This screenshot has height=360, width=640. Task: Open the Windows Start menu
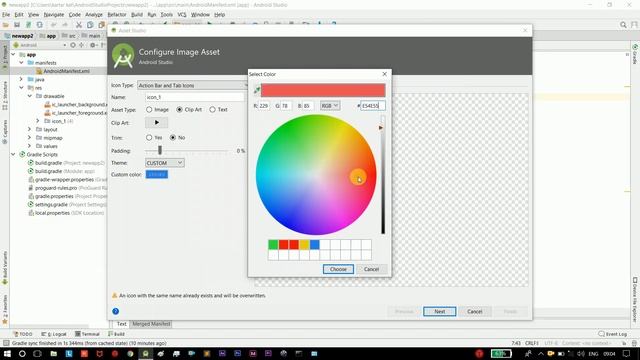pyautogui.click(x=7, y=353)
